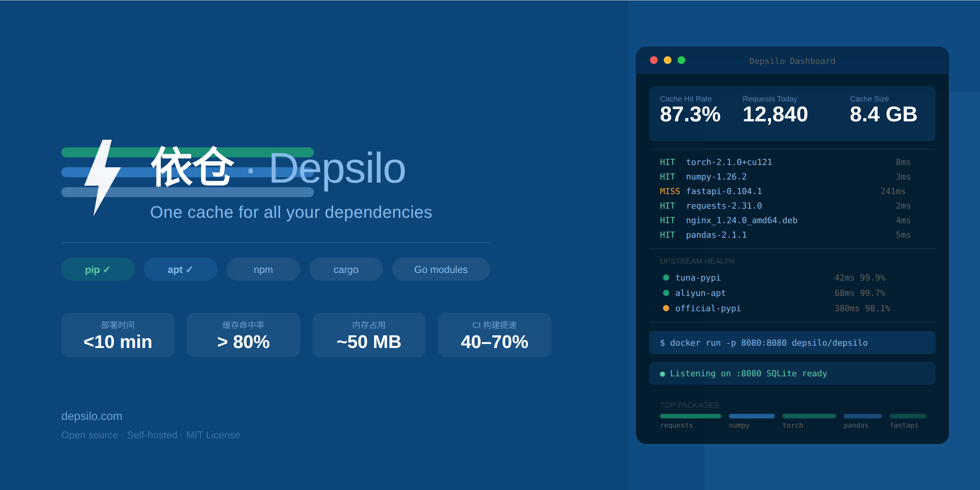Click the torch bar in Top Packages
This screenshot has height=490, width=980.
(809, 416)
